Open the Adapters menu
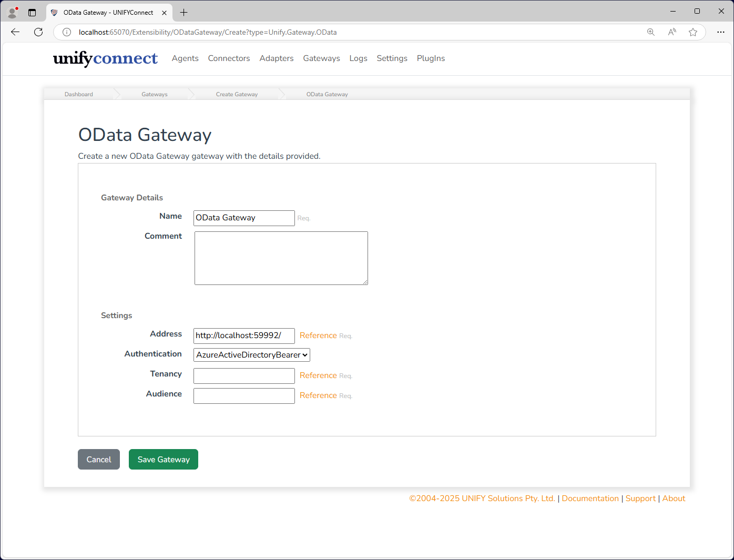 tap(277, 58)
